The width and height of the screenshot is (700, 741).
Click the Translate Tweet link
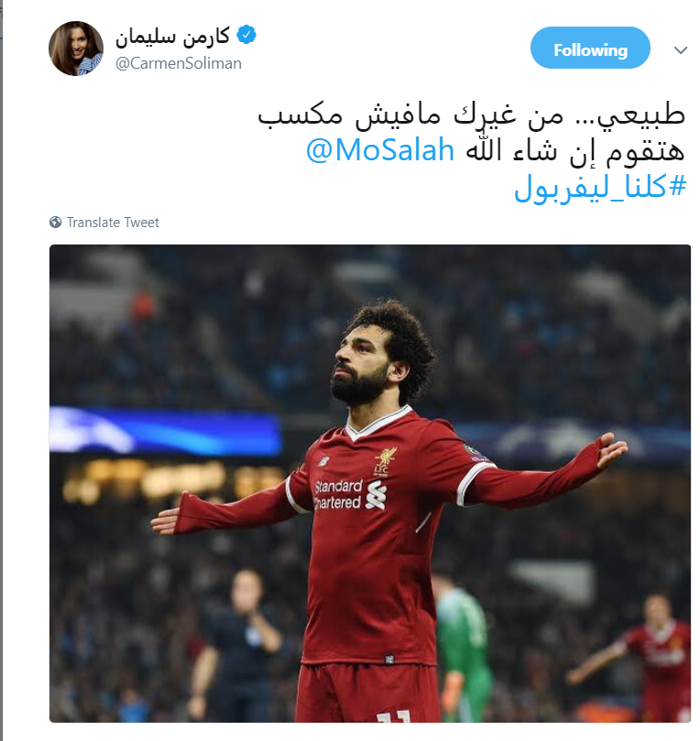pyautogui.click(x=113, y=222)
